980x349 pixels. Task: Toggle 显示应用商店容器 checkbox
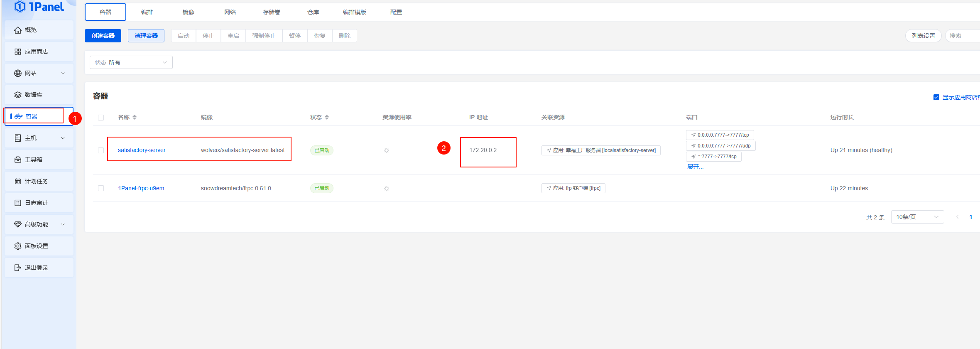[936, 97]
